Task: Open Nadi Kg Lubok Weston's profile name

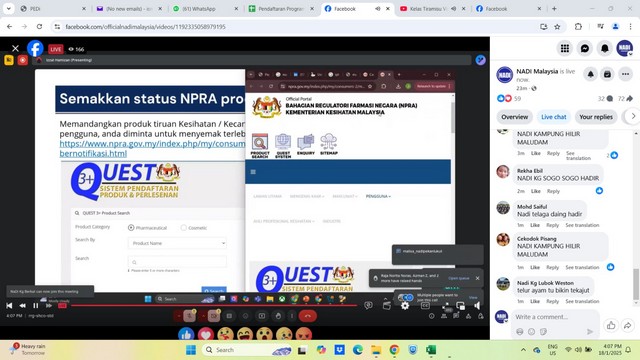Action: pyautogui.click(x=545, y=283)
